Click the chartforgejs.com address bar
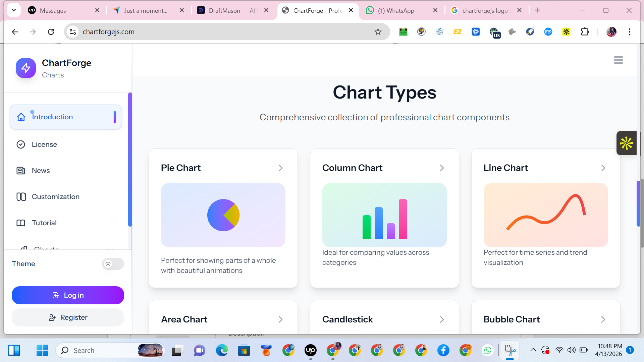 221,32
